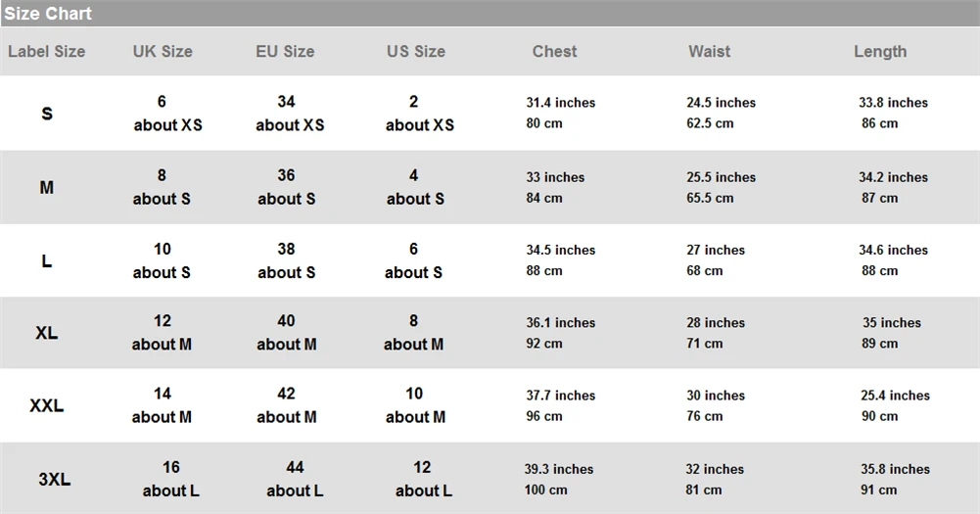This screenshot has width=980, height=514.
Task: Click the S label size row
Action: (490, 114)
